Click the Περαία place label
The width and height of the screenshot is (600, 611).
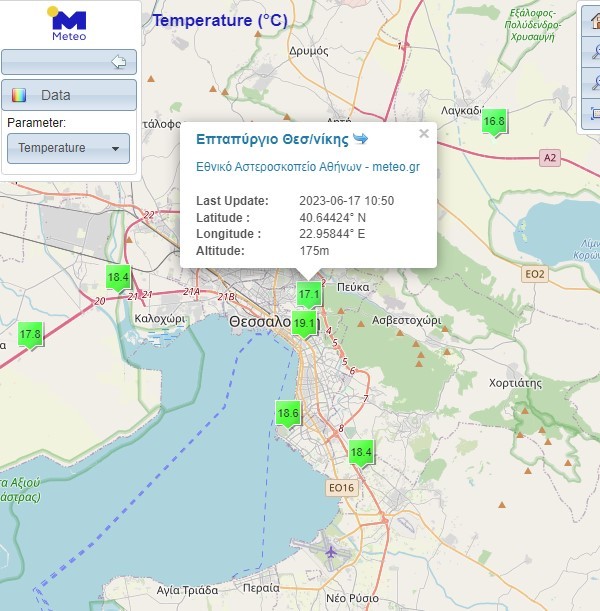point(261,588)
